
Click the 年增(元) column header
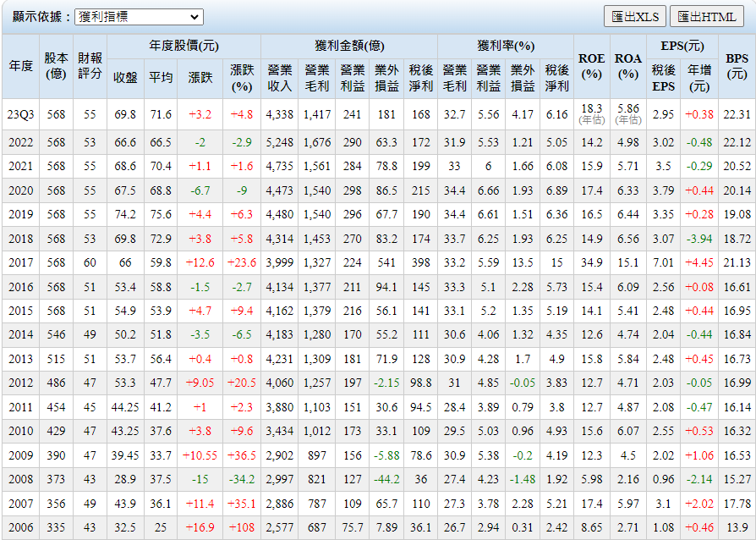[699, 77]
